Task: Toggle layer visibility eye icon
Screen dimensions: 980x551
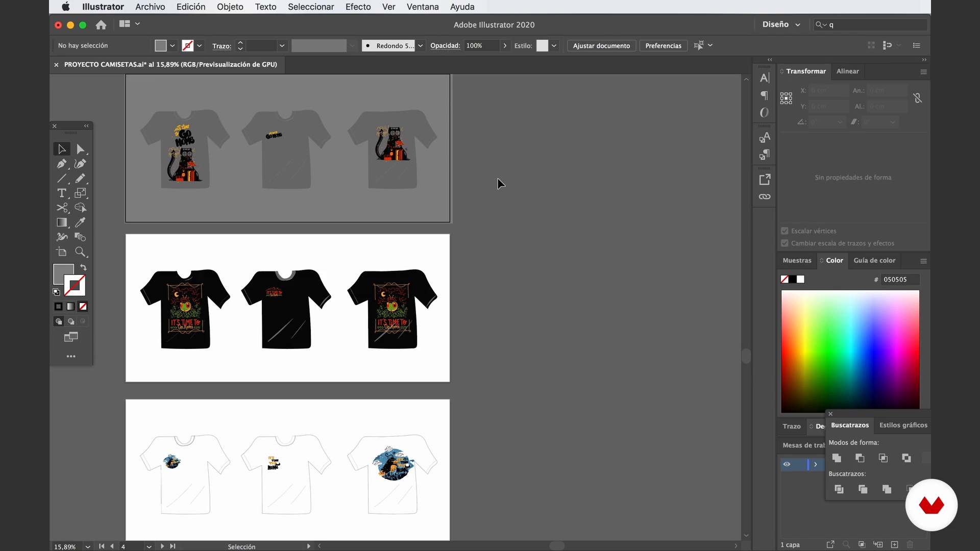Action: pos(787,464)
